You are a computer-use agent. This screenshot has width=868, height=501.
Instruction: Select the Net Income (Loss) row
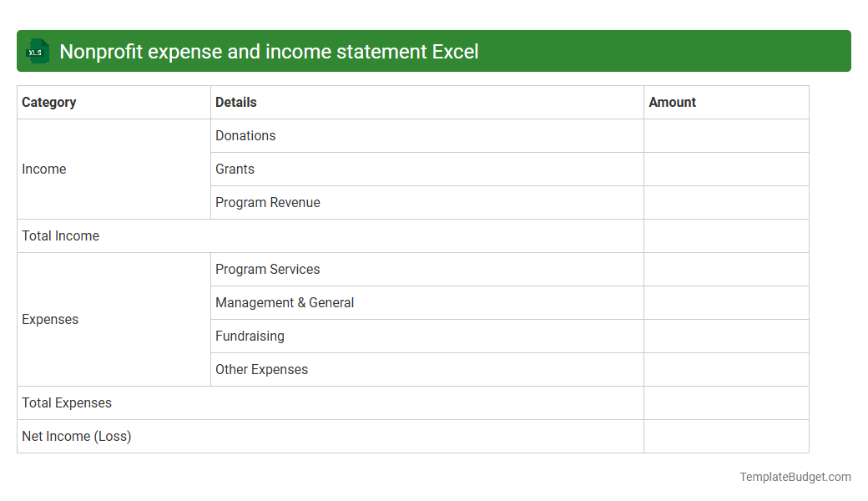click(x=76, y=436)
